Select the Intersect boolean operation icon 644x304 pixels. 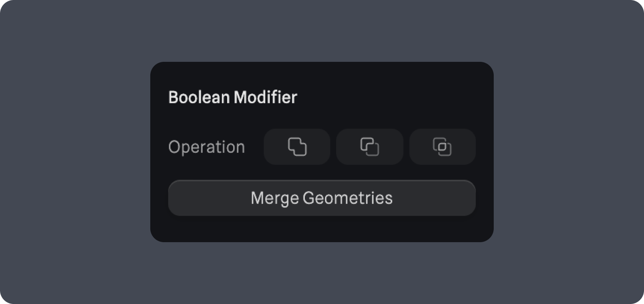click(442, 147)
